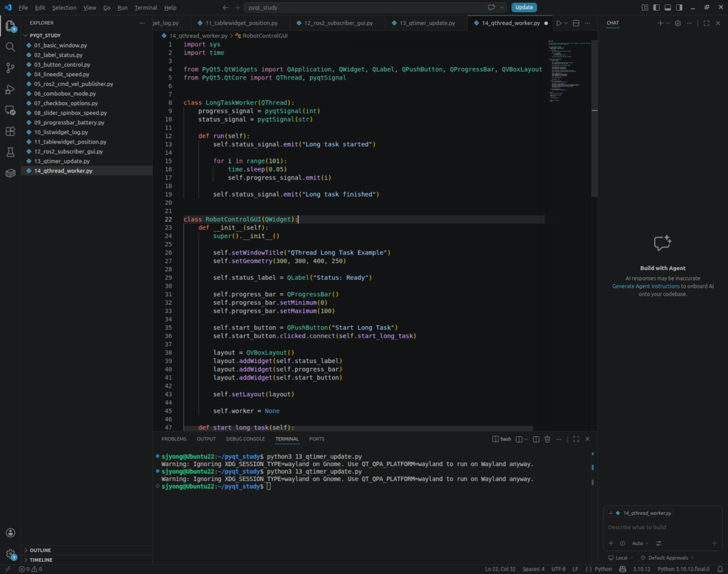Open the Accounts menu in activity bar

click(10, 533)
